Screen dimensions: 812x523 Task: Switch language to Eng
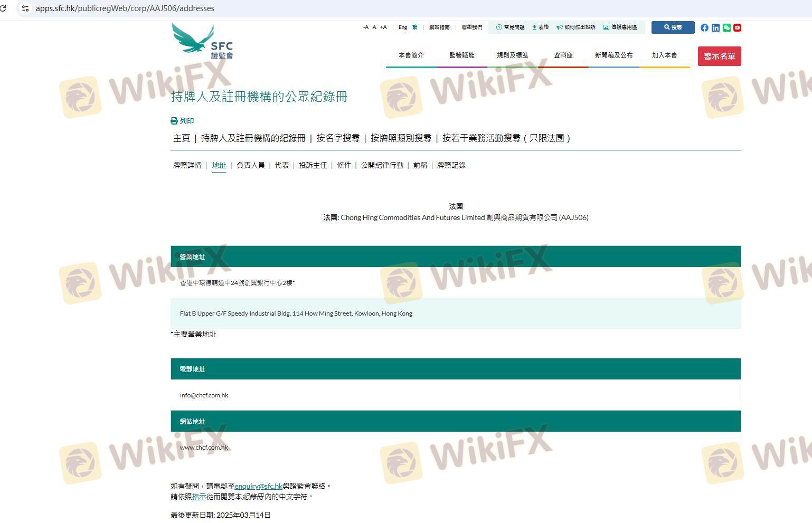[403, 27]
